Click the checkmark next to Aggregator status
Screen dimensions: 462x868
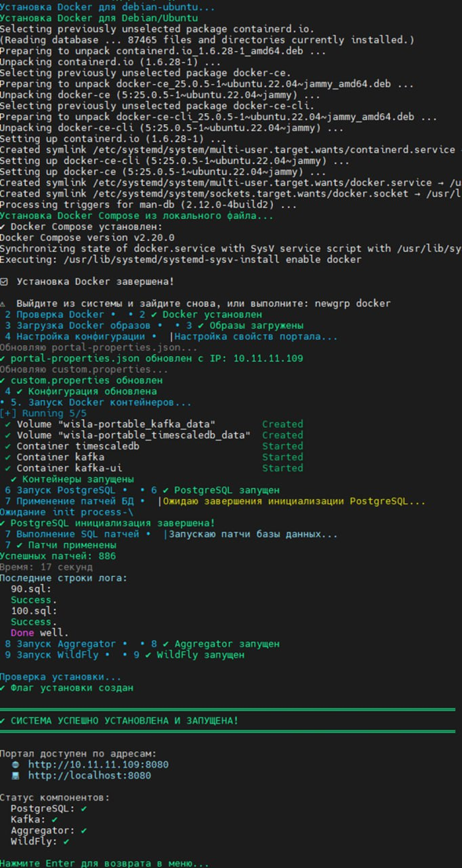pyautogui.click(x=83, y=830)
